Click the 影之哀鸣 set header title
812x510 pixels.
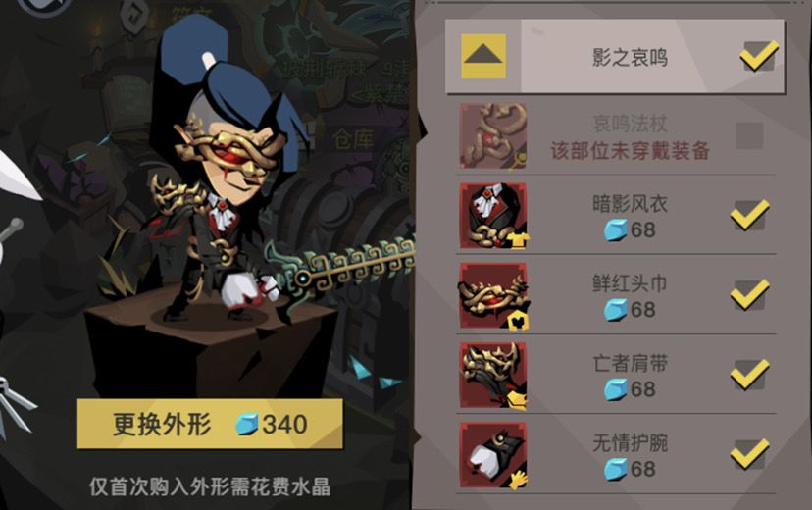tap(630, 57)
